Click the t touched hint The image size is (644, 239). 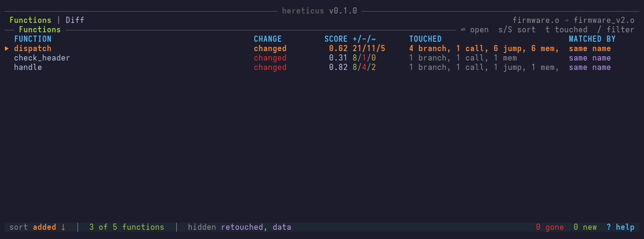tap(566, 29)
